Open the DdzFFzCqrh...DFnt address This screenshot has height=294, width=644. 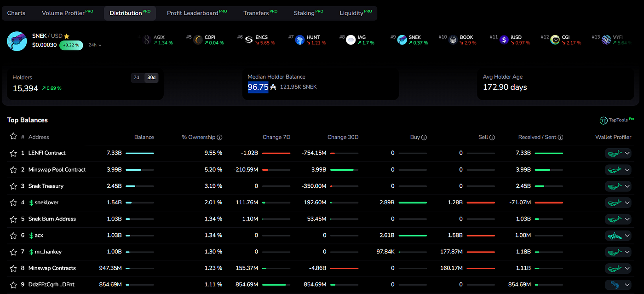[x=51, y=285]
